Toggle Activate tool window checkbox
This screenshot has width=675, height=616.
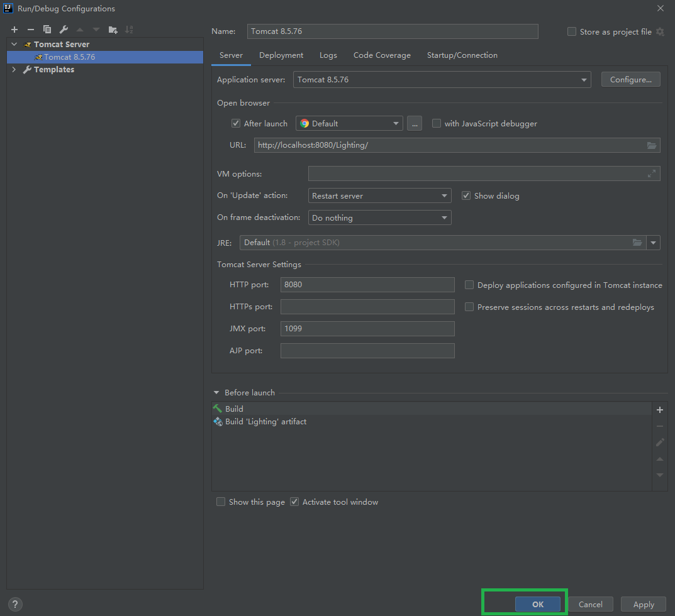pos(294,502)
